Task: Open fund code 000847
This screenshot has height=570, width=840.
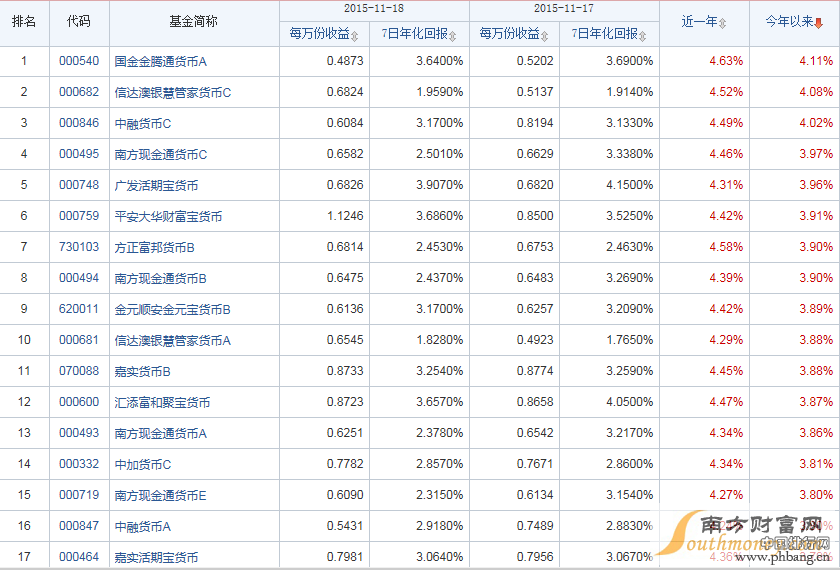Action: point(79,527)
